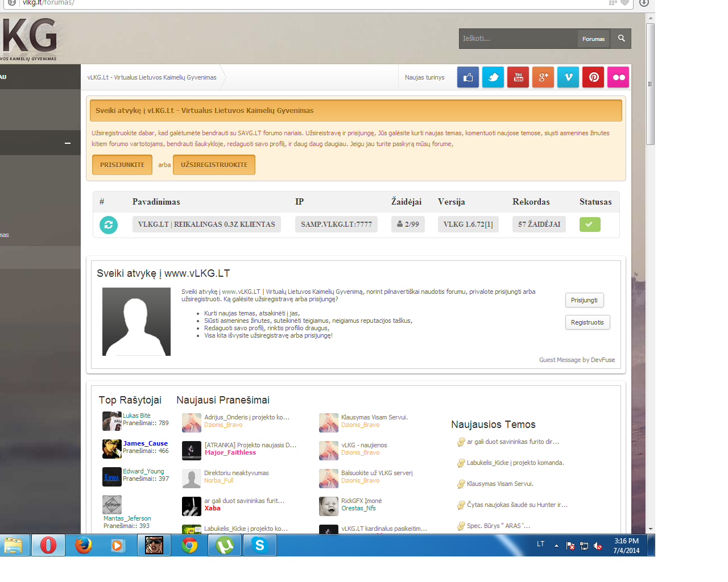Refresh the server status with teal icon
The width and height of the screenshot is (728, 582).
109,225
